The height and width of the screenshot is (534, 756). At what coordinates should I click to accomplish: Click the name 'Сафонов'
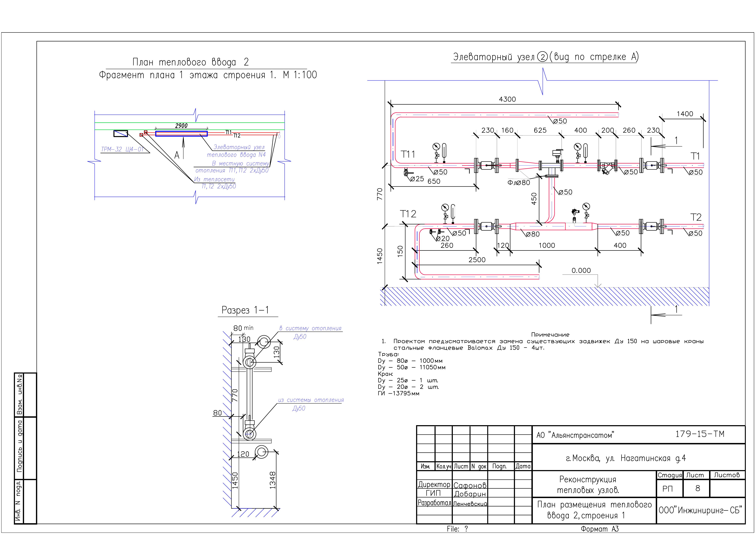click(x=470, y=485)
